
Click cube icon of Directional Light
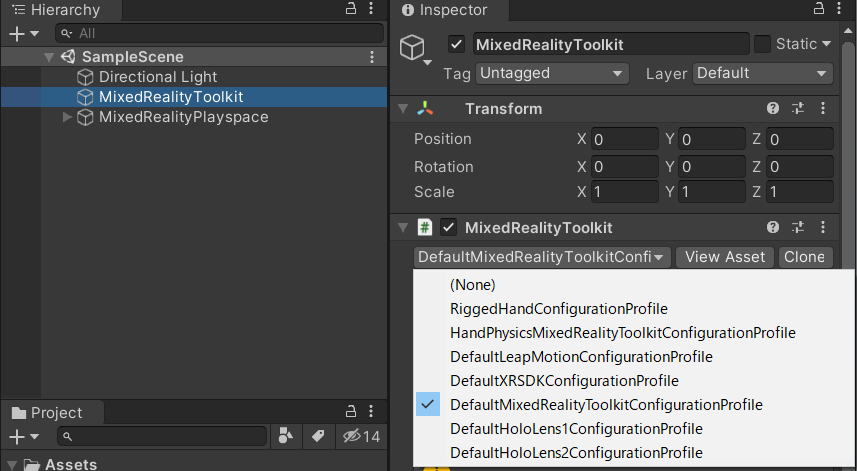point(85,77)
